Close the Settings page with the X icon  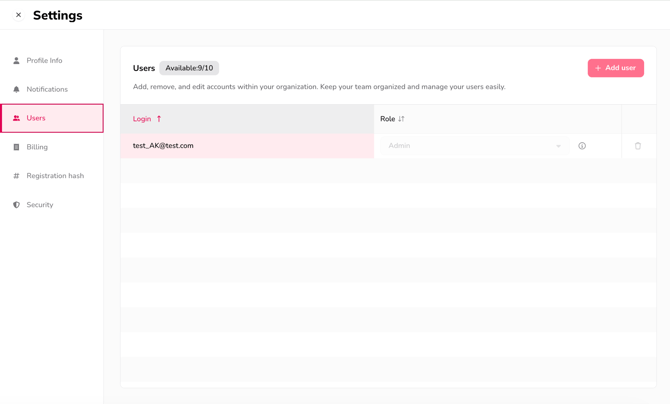pos(18,15)
